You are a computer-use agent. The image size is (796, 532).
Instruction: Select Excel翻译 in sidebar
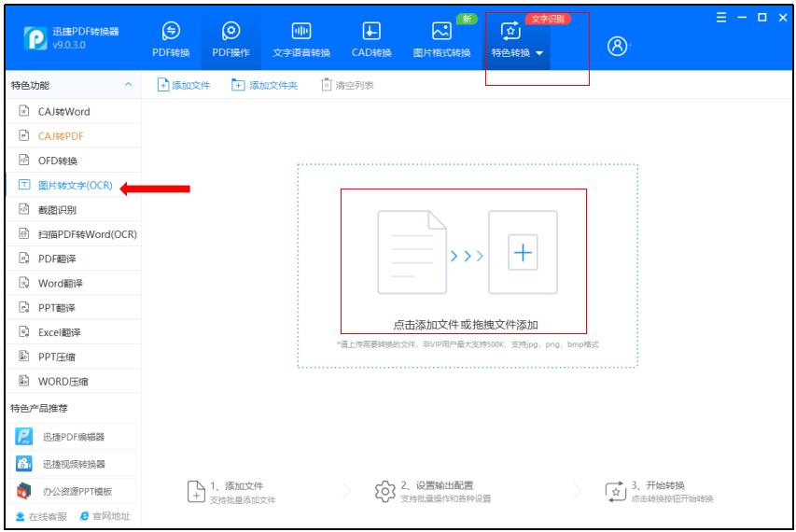(x=74, y=332)
